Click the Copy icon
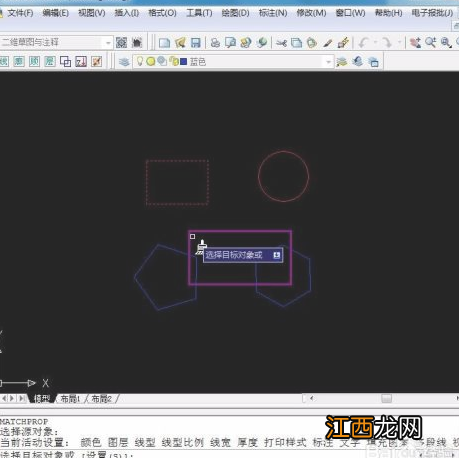Viewport: 459px width, 458px height. (x=296, y=43)
